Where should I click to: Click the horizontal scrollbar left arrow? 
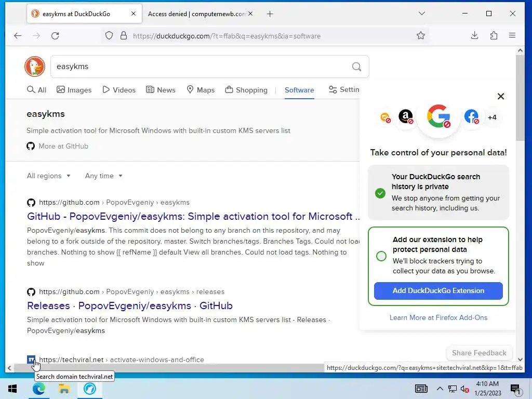[x=9, y=368]
